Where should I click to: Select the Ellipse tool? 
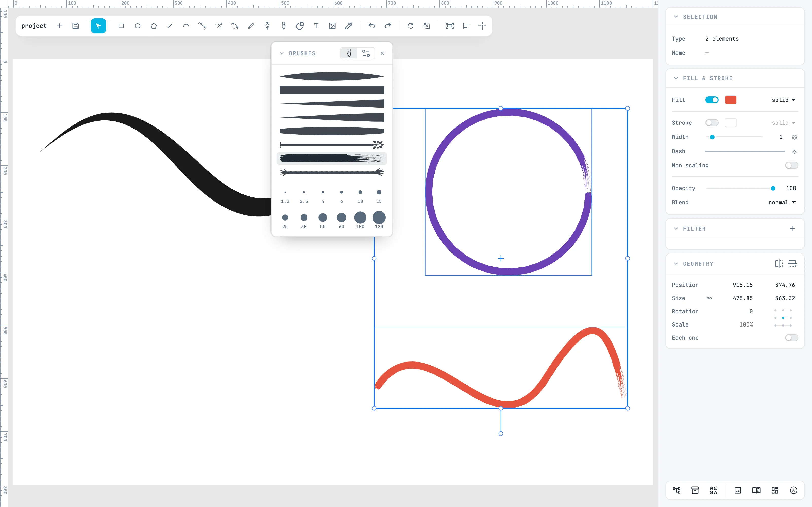click(x=137, y=26)
